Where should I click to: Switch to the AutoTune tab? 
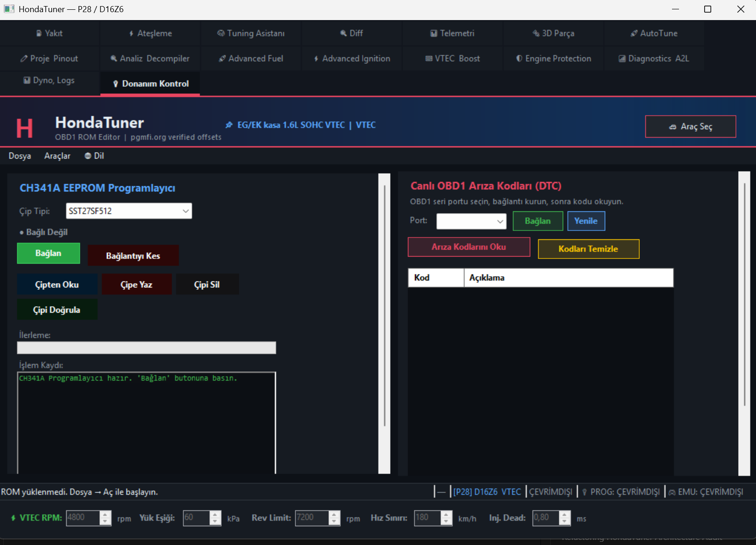pos(654,33)
